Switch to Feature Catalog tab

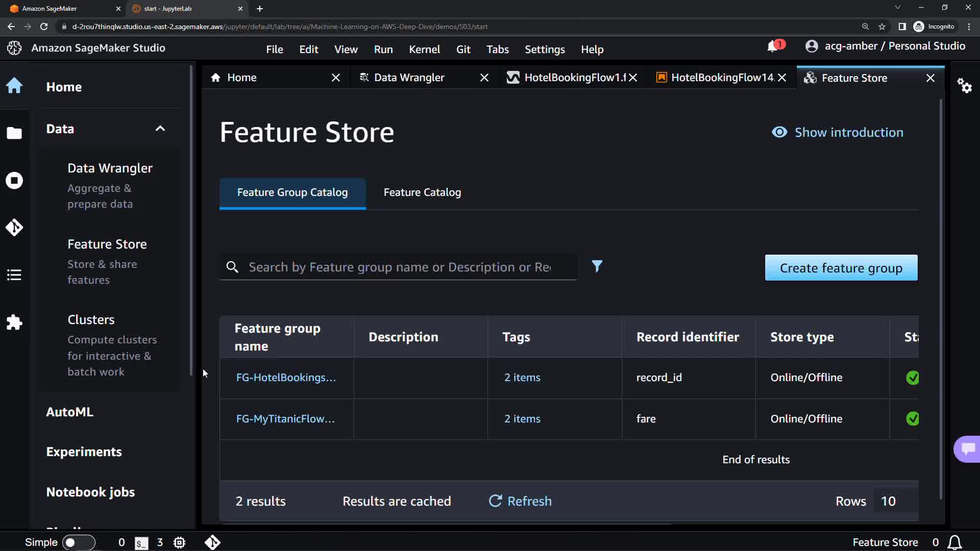422,192
